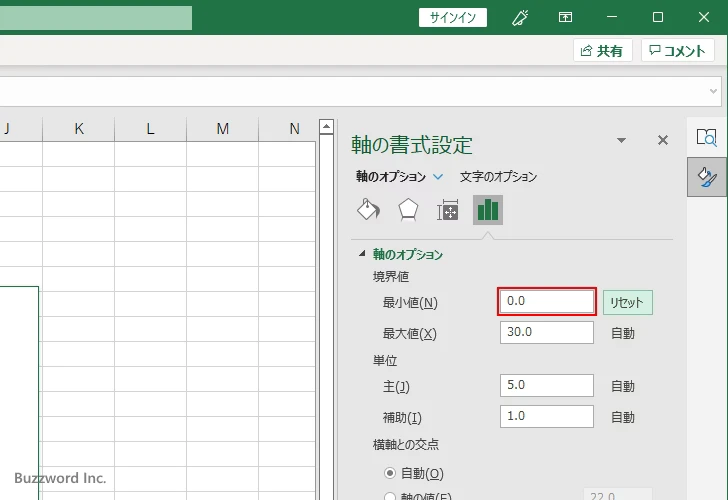Switch to 軸のオプション tab
Screen dimensions: 728x500
pyautogui.click(x=391, y=177)
